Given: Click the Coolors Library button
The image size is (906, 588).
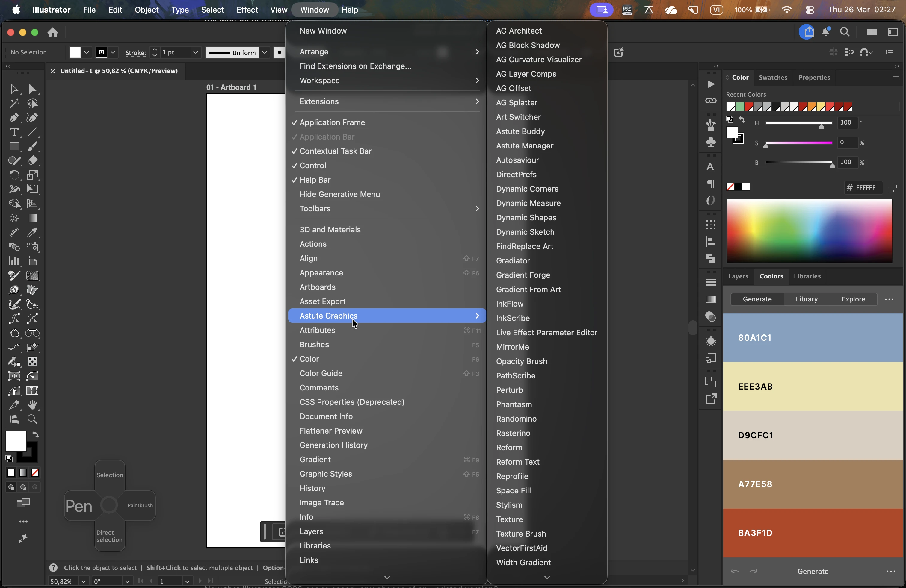Looking at the screenshot, I should pos(806,299).
